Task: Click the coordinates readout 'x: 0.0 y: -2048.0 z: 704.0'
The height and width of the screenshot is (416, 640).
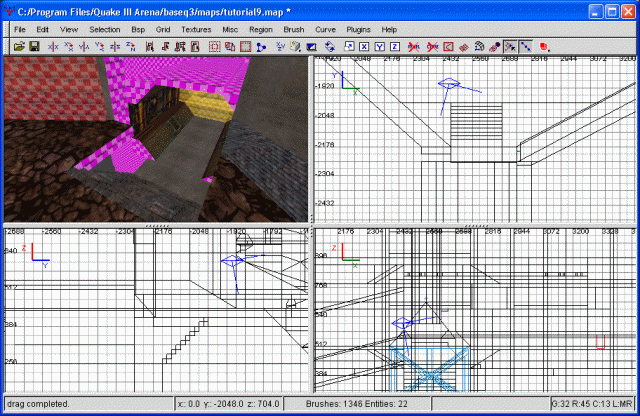Action: click(x=229, y=404)
